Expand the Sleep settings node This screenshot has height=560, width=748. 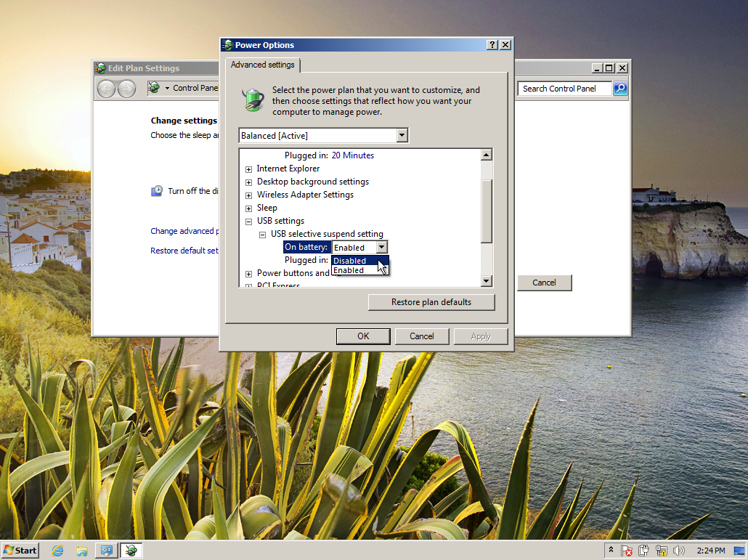[x=248, y=208]
